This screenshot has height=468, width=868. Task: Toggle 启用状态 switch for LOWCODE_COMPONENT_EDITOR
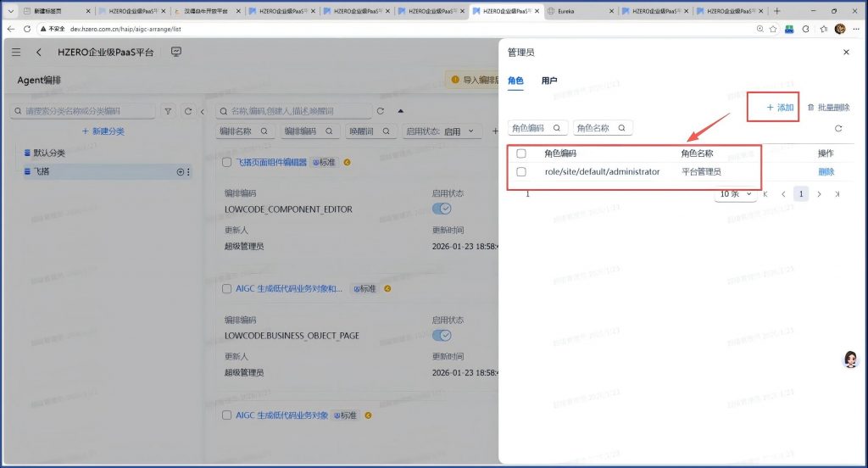click(441, 209)
